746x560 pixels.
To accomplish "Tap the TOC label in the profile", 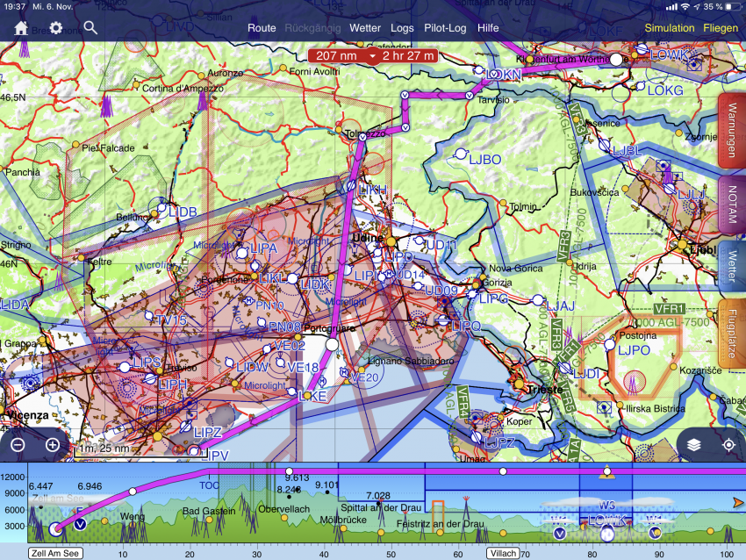I will 209,485.
